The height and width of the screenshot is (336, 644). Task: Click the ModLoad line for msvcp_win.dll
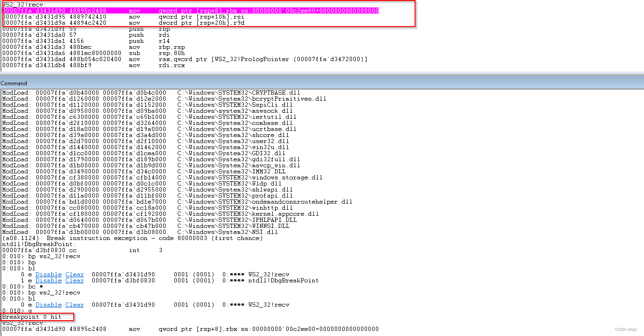[152, 165]
